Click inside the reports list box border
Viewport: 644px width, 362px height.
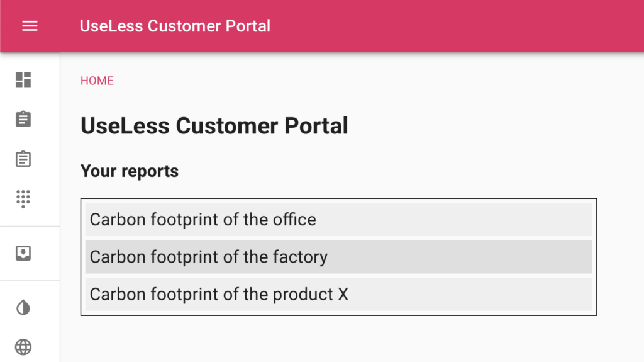[339, 201]
